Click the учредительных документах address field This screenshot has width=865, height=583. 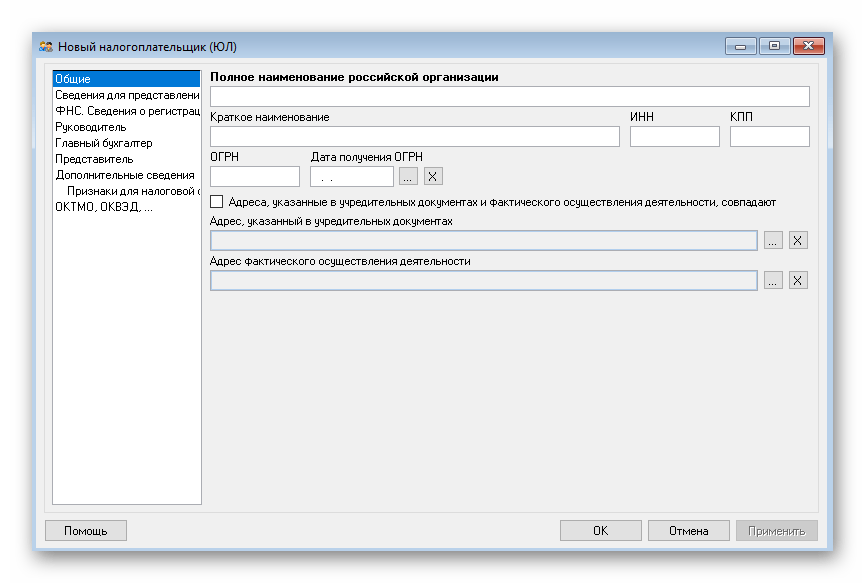point(484,240)
